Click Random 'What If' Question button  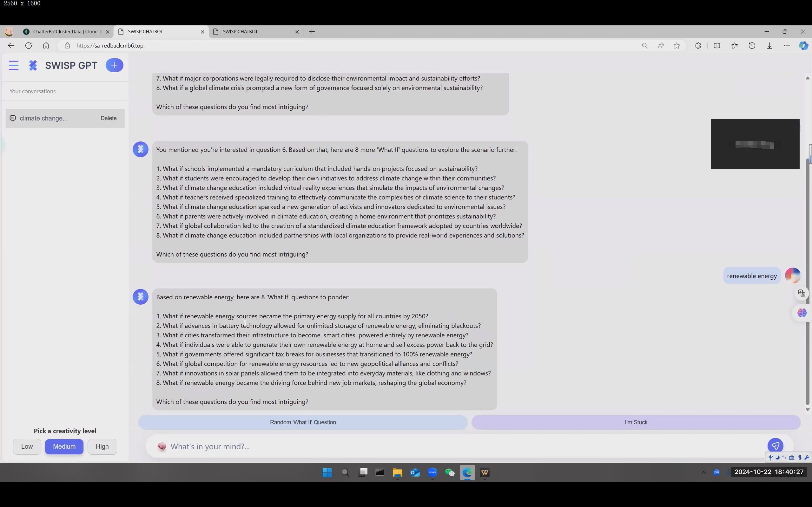coord(303,422)
